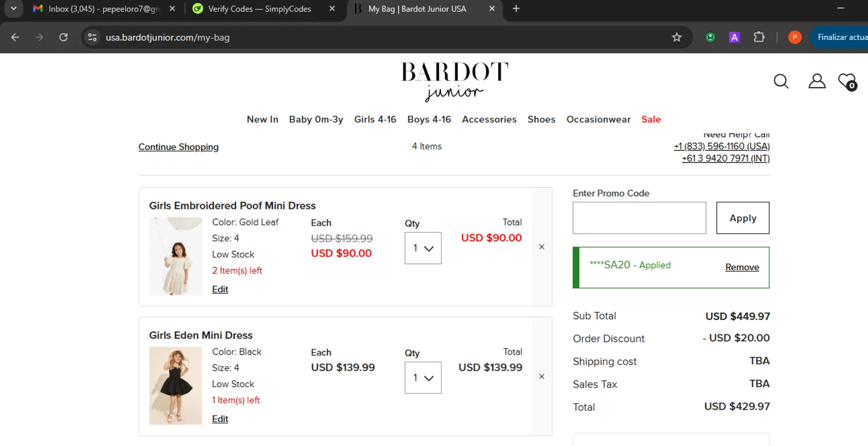This screenshot has height=446, width=868.
Task: Edit the Girls Eden Mini Dress item
Action: [220, 419]
